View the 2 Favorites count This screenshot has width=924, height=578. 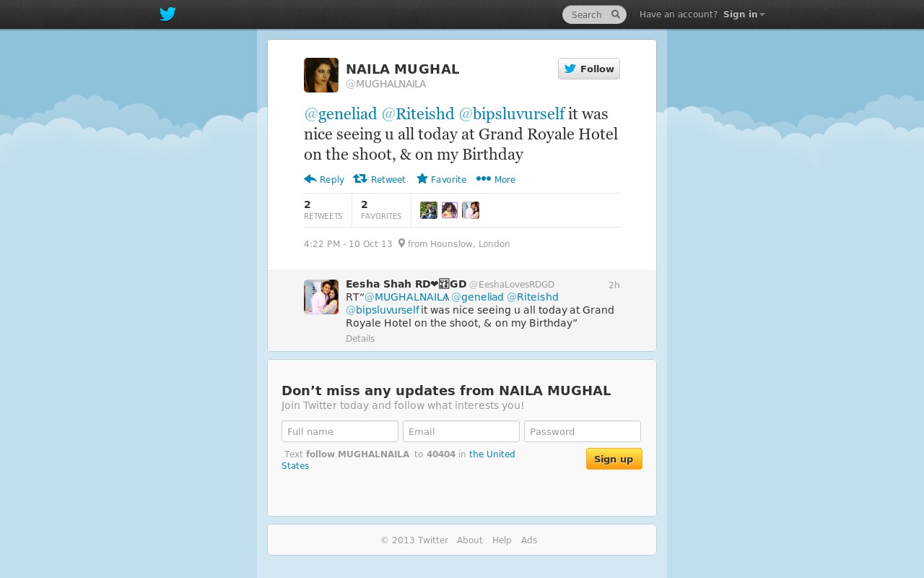click(x=381, y=210)
